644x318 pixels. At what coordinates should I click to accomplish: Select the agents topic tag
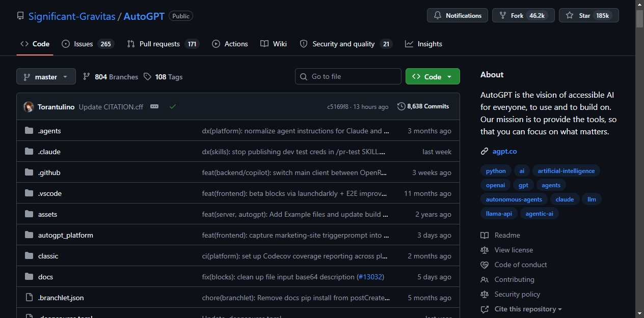click(551, 185)
